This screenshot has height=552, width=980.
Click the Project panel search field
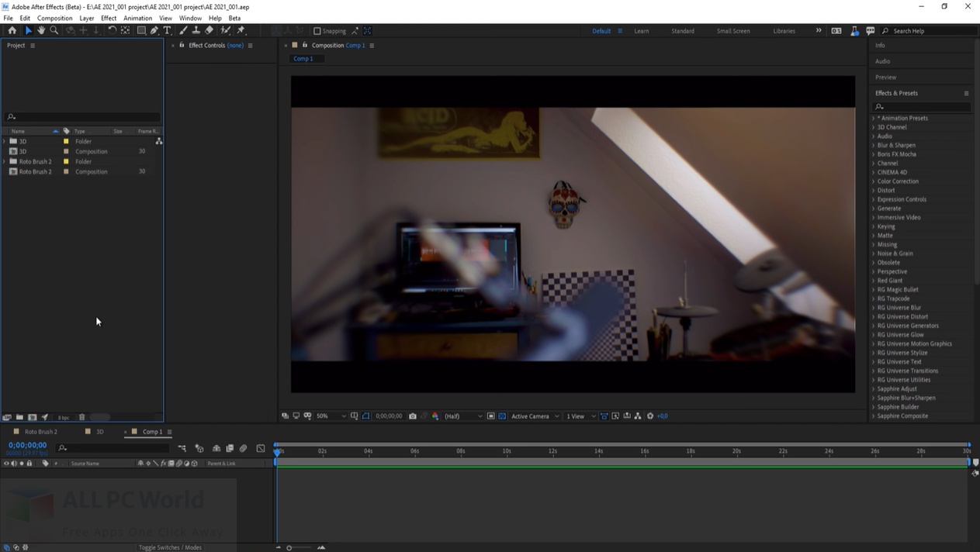click(x=82, y=117)
